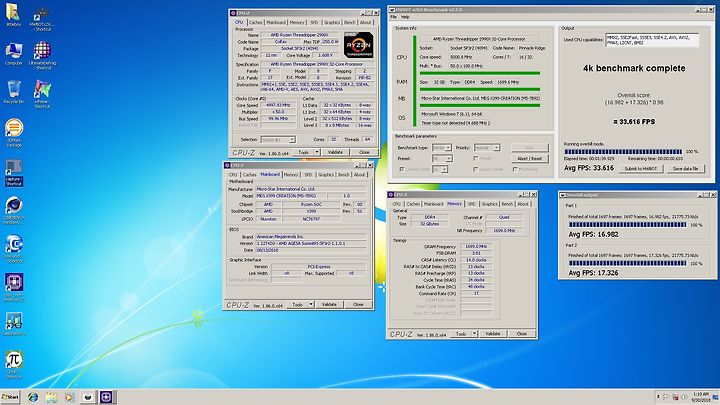Expand Tools dropdown arrow in top CPU-Z window
720x405 pixels.
click(317, 152)
